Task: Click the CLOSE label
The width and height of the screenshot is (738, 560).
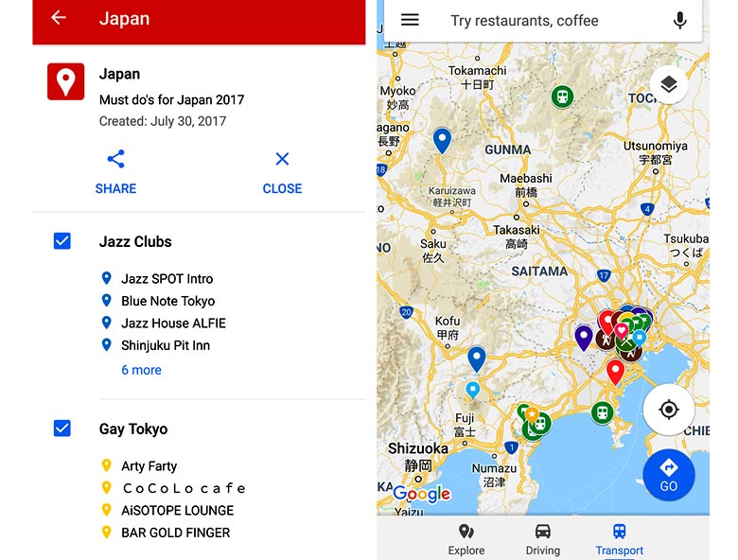Action: click(x=282, y=188)
